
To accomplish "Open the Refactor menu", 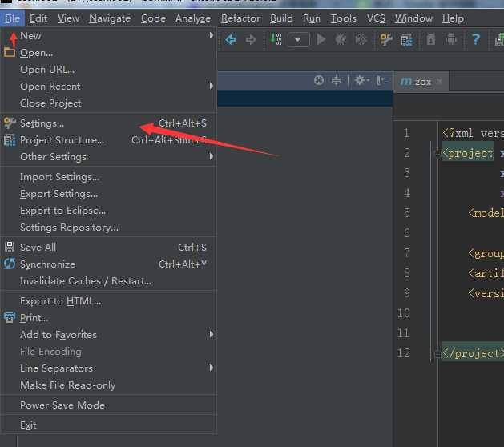I will tap(240, 18).
